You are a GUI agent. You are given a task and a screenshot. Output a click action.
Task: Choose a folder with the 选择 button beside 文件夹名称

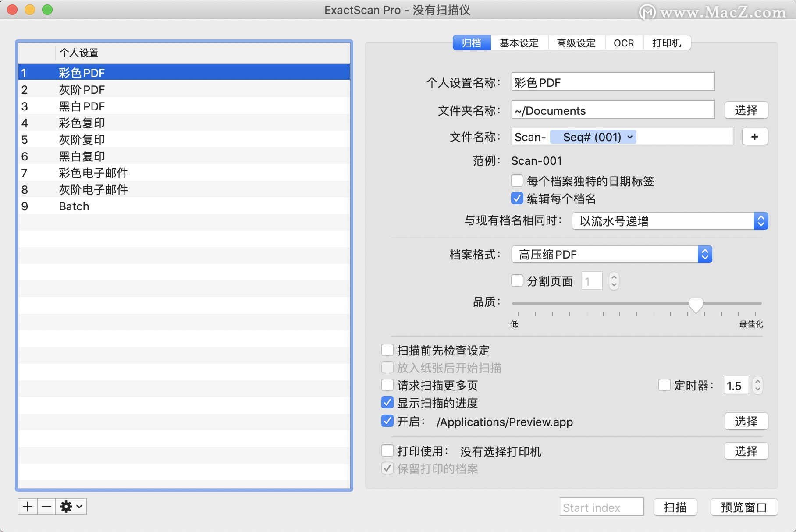coord(746,110)
